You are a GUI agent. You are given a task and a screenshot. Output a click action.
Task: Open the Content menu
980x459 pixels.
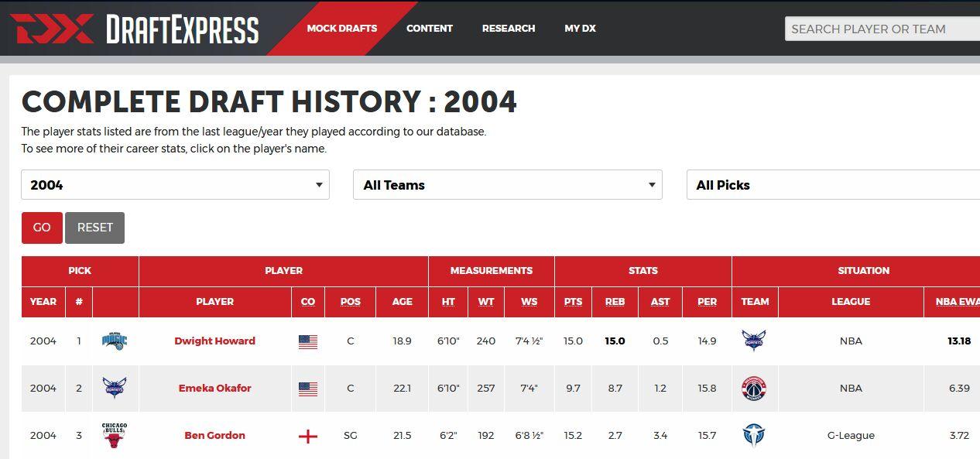point(430,29)
